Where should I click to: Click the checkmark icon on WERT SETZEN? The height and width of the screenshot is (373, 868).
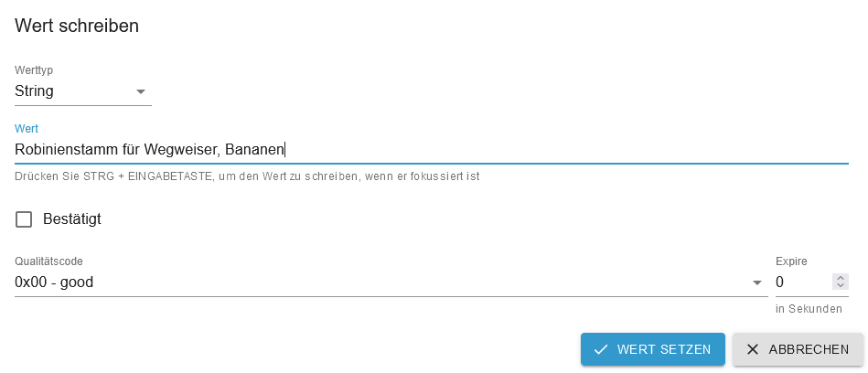coord(601,349)
